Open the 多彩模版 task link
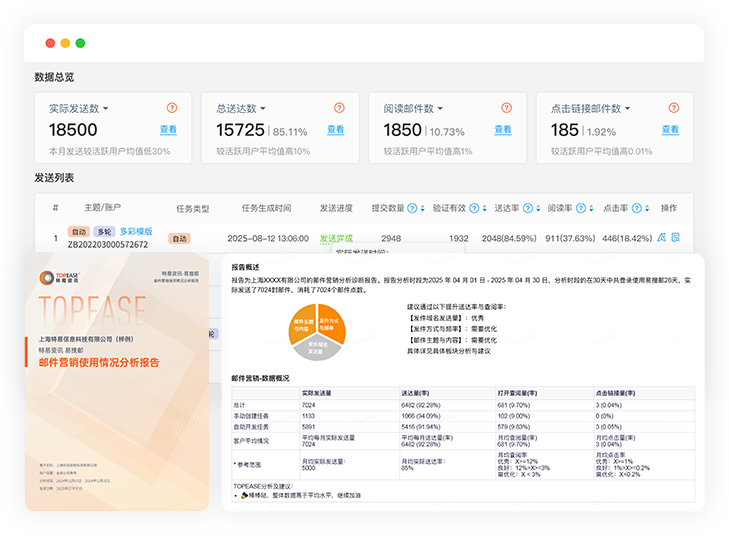 pos(135,231)
